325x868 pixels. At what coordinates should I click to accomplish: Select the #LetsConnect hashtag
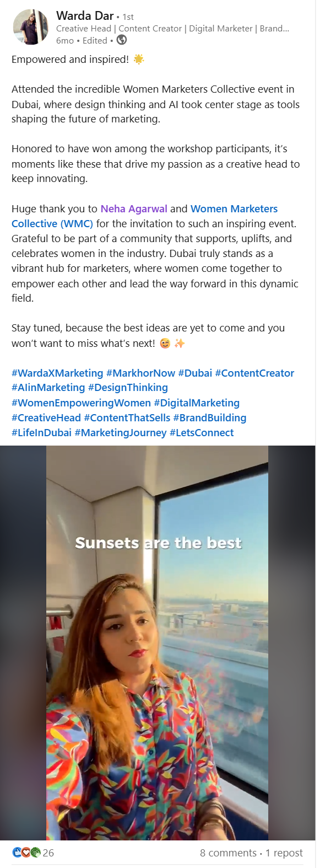[x=202, y=433]
